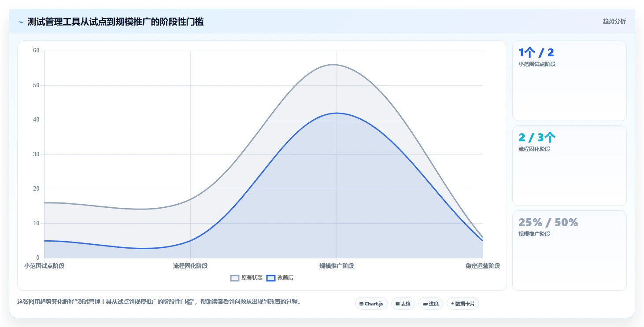The width and height of the screenshot is (644, 327).
Task: Open the 小范围试点阶段 data card
Action: (x=569, y=81)
